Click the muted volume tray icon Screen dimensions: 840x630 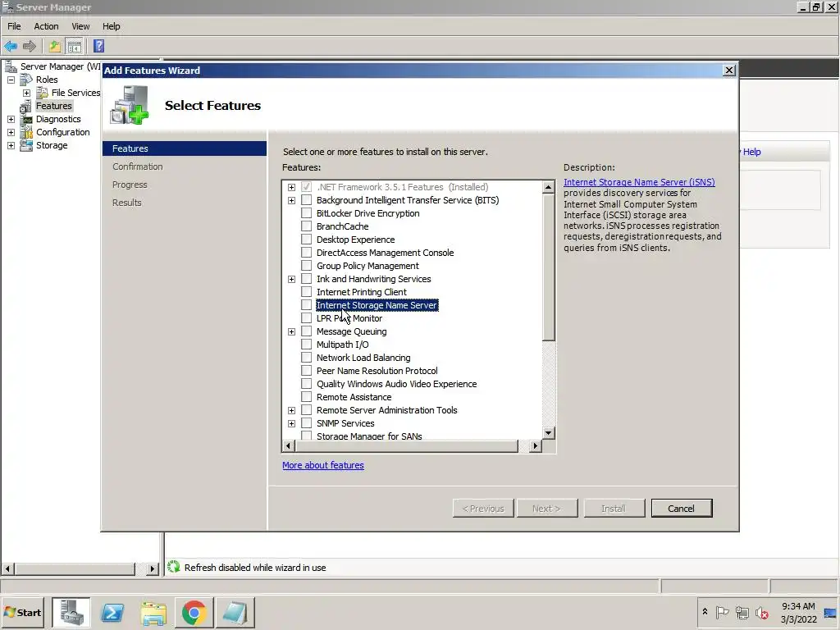(762, 612)
